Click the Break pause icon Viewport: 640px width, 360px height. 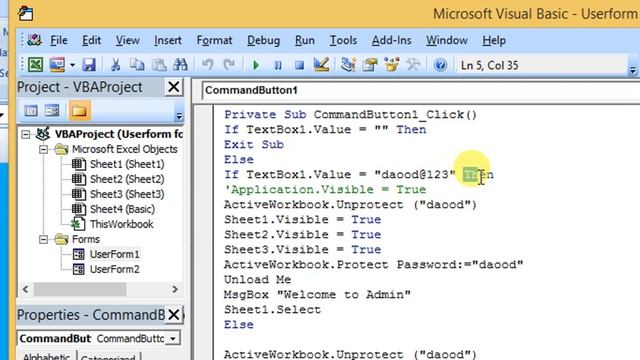pos(278,65)
